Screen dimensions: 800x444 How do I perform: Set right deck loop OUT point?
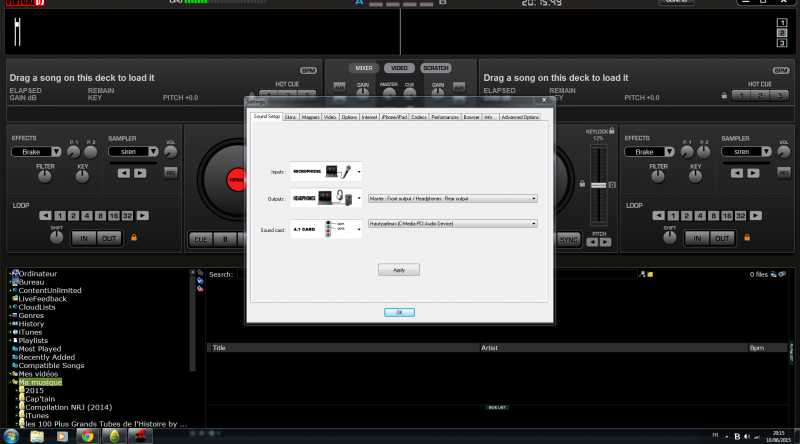pyautogui.click(x=722, y=238)
